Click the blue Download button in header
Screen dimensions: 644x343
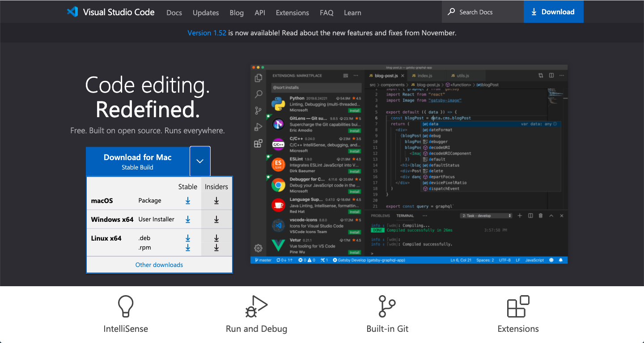(x=554, y=12)
